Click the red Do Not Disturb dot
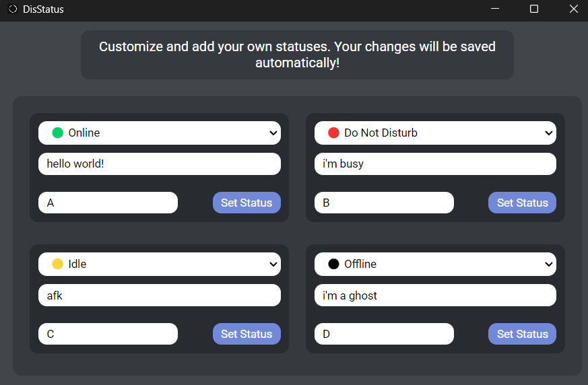 [333, 133]
